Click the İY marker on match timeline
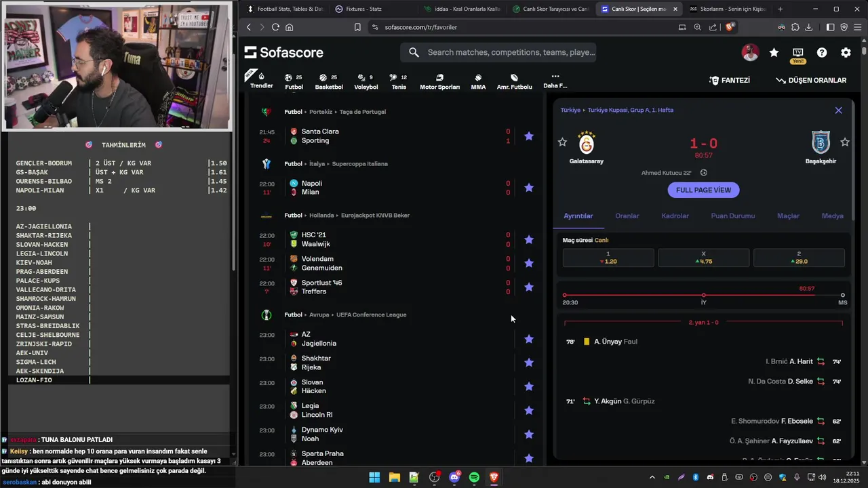This screenshot has height=488, width=868. [704, 296]
